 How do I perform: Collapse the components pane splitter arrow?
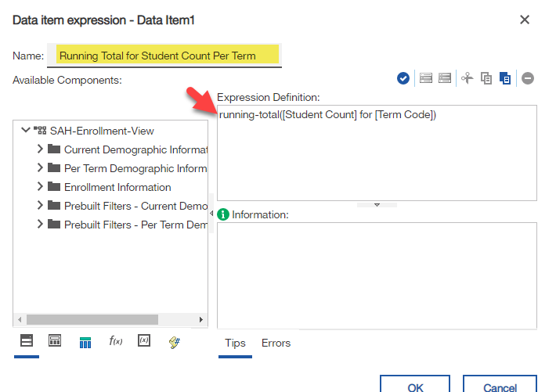click(211, 213)
